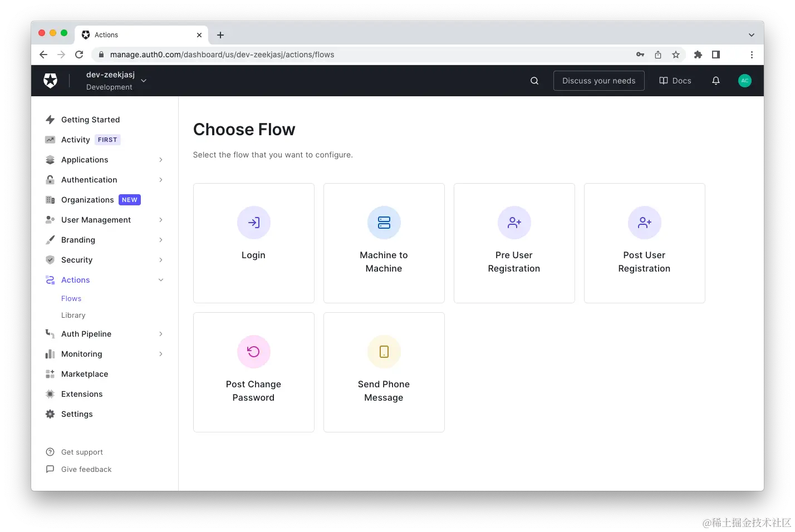Open the Send Phone Message flow icon
The width and height of the screenshot is (795, 532).
[384, 351]
